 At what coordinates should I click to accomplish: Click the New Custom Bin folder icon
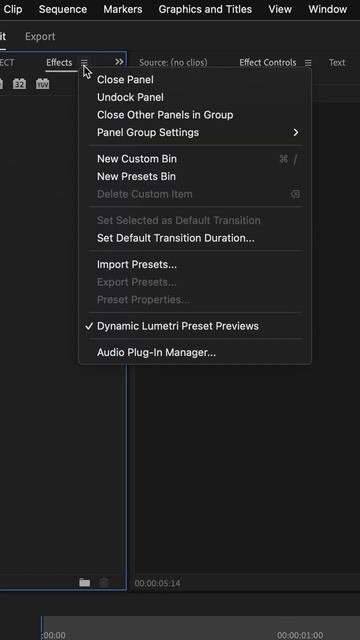[x=84, y=582]
